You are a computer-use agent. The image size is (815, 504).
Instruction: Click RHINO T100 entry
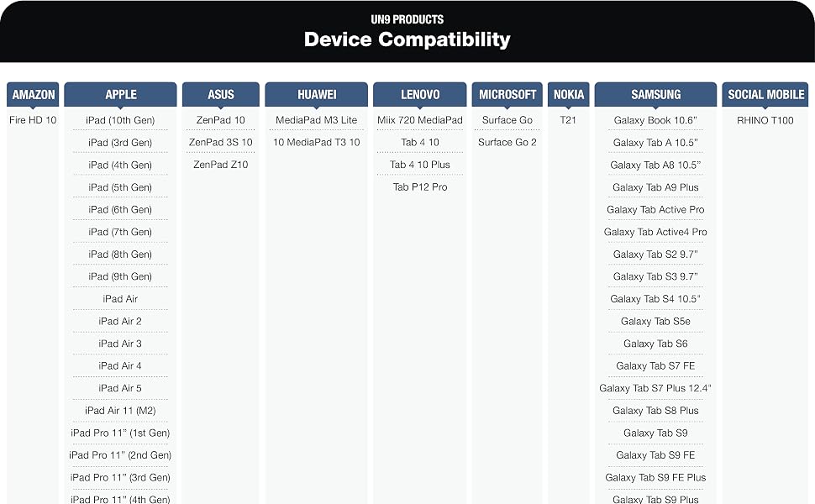(765, 120)
